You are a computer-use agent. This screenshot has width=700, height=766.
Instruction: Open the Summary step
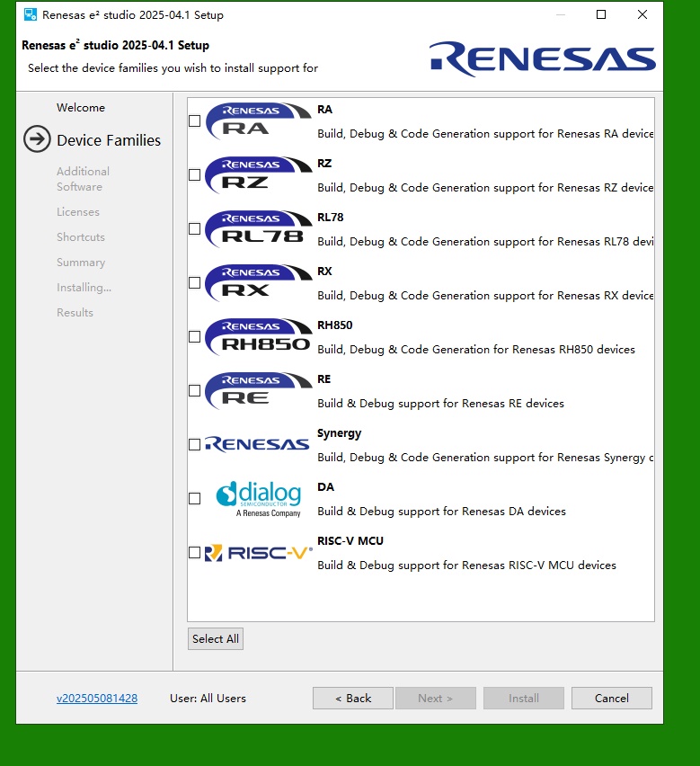(81, 263)
